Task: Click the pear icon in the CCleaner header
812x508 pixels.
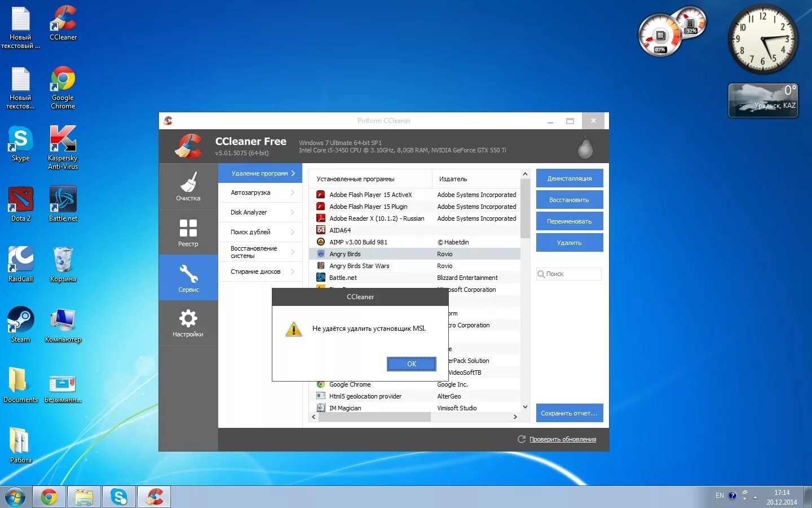Action: [585, 147]
